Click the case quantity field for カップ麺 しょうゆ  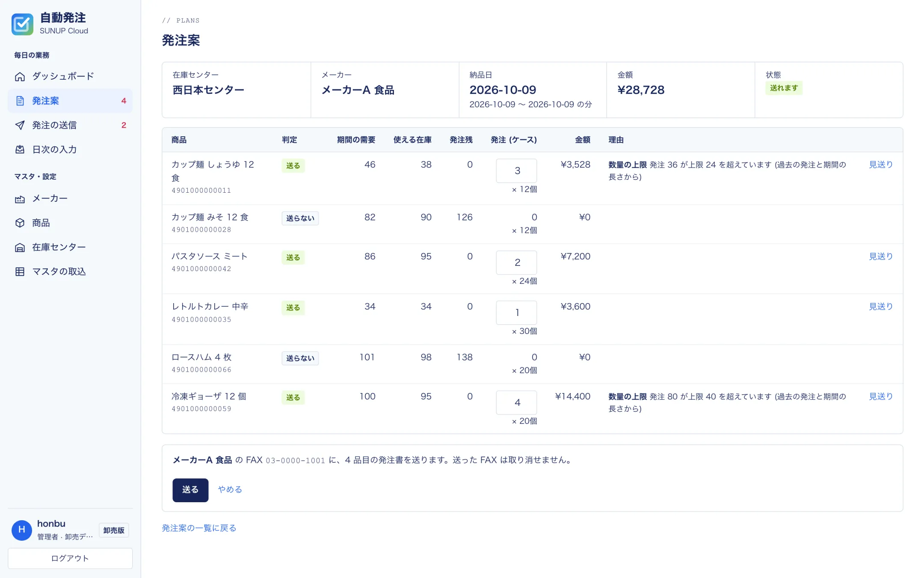[x=516, y=170]
